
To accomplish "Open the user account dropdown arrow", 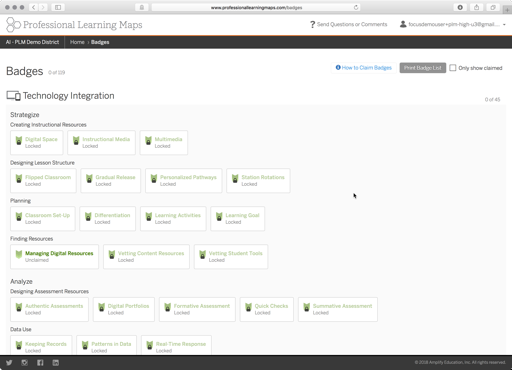I will click(x=504, y=24).
